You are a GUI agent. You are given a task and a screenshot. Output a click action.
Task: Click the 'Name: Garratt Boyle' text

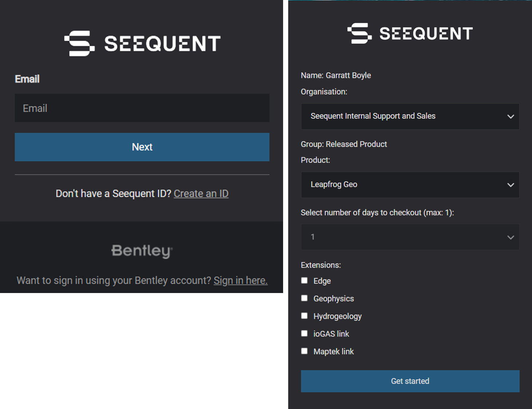pos(336,75)
